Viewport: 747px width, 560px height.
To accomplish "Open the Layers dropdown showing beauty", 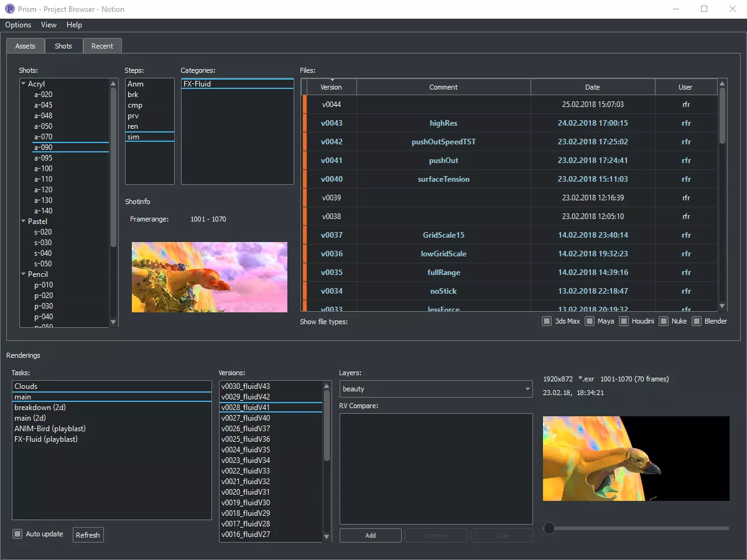I will (435, 389).
